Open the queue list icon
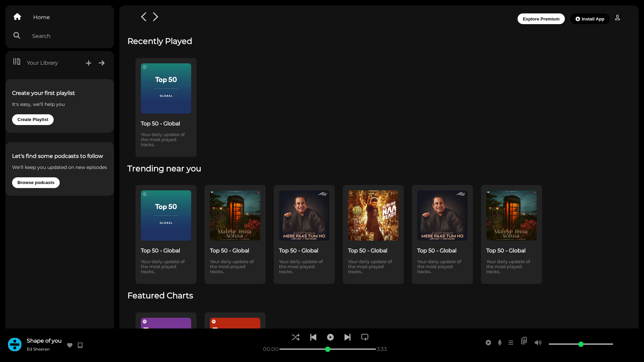Screen dimensions: 644x362 click(511, 343)
